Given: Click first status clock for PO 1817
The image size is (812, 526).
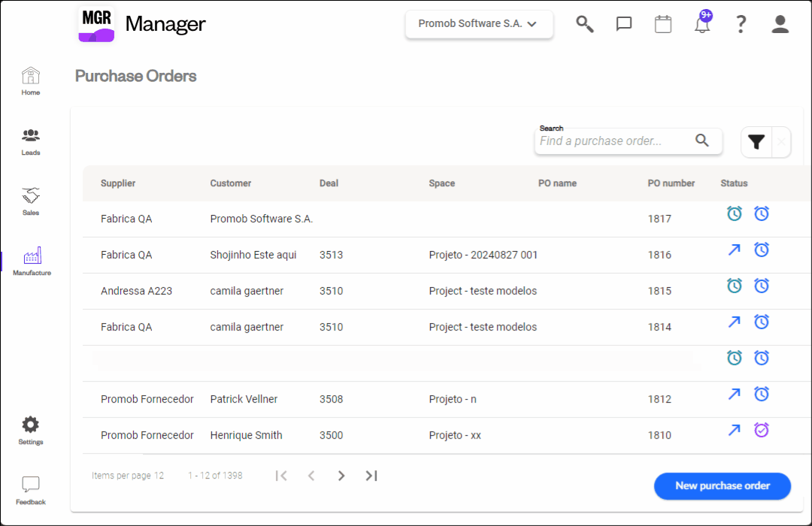Looking at the screenshot, I should point(735,213).
